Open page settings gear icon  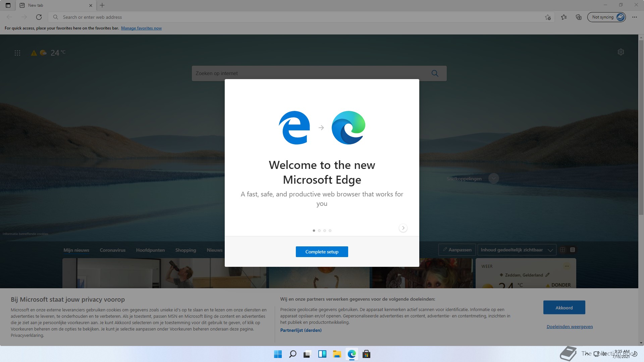621,52
